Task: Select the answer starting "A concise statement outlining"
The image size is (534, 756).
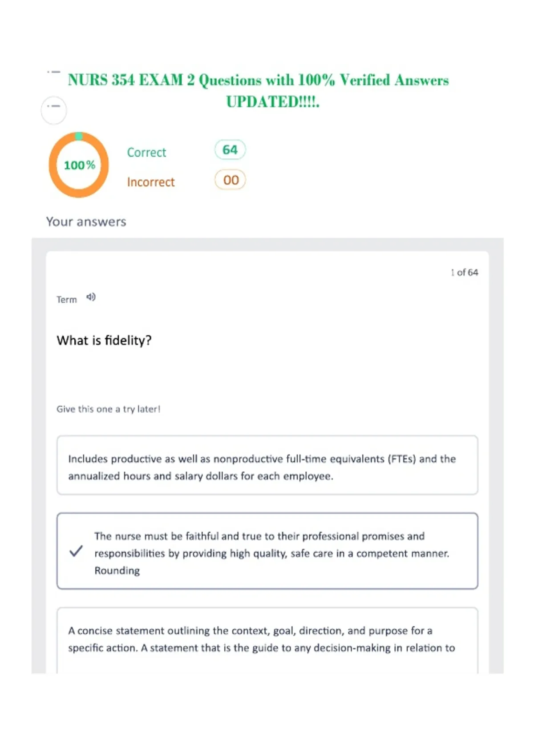Action: (x=267, y=640)
